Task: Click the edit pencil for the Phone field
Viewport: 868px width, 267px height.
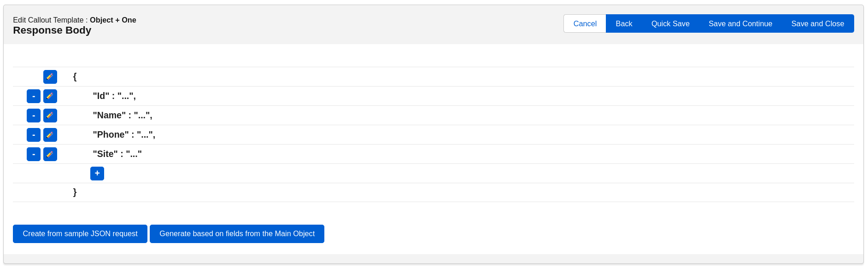Action: [x=50, y=135]
